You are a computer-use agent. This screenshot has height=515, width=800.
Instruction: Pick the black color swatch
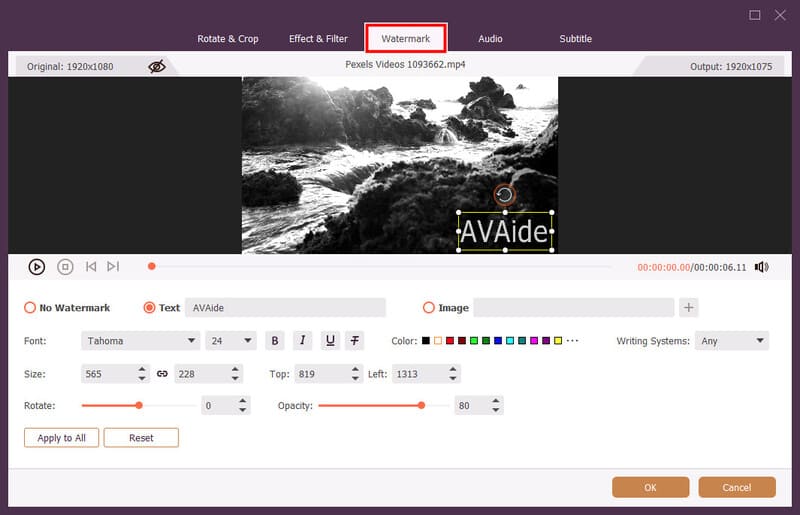click(426, 340)
